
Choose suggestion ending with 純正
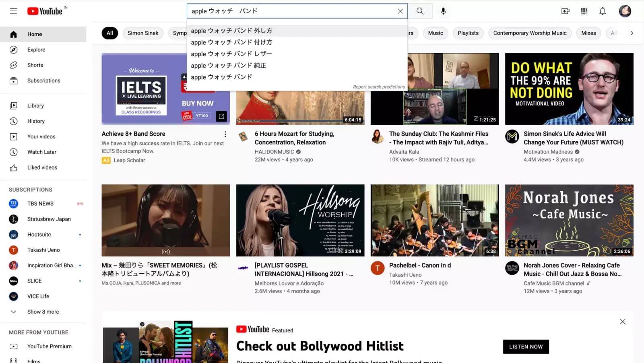coord(228,66)
